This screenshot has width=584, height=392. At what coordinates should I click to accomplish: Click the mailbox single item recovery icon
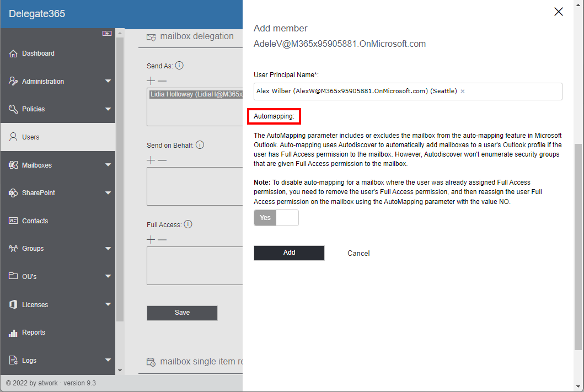[x=151, y=362]
